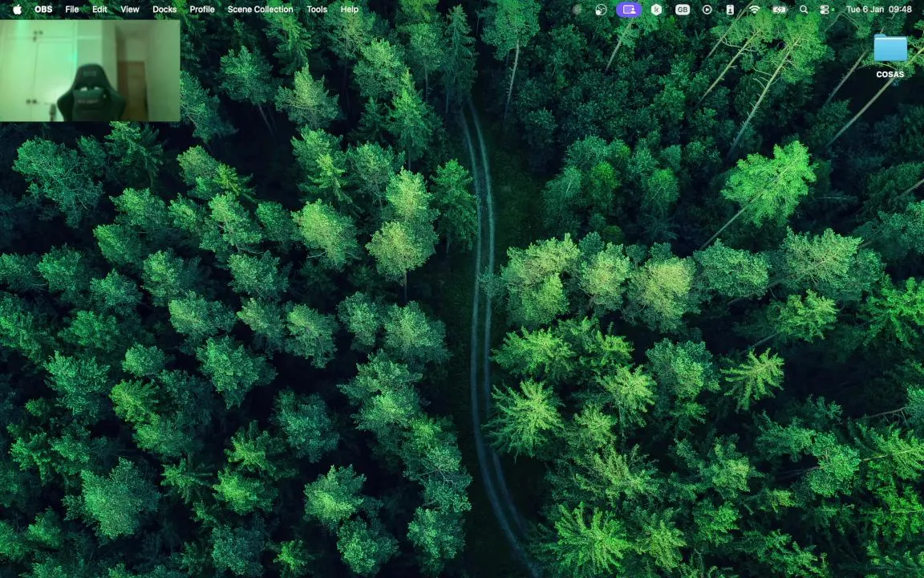Click the date and time Tue 6 Jan 09:48
This screenshot has height=578, width=924.
(878, 10)
